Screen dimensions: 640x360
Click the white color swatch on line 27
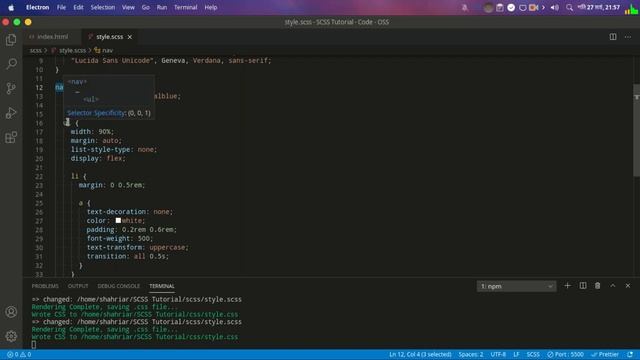(x=118, y=220)
